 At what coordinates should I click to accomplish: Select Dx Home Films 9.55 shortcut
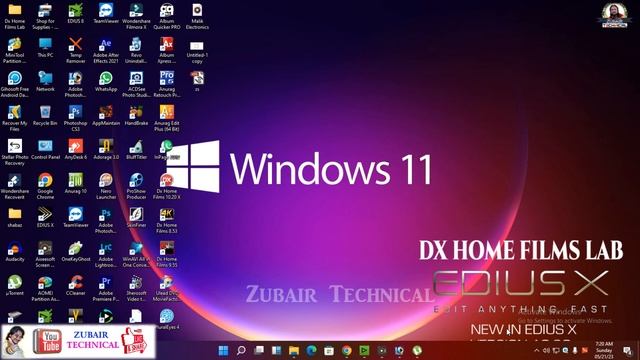(167, 254)
